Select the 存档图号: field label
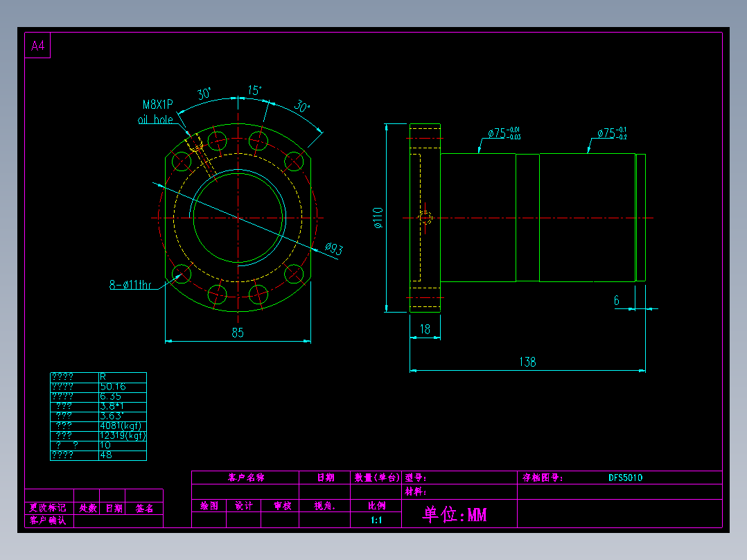This screenshot has height=560, width=747. 543,478
